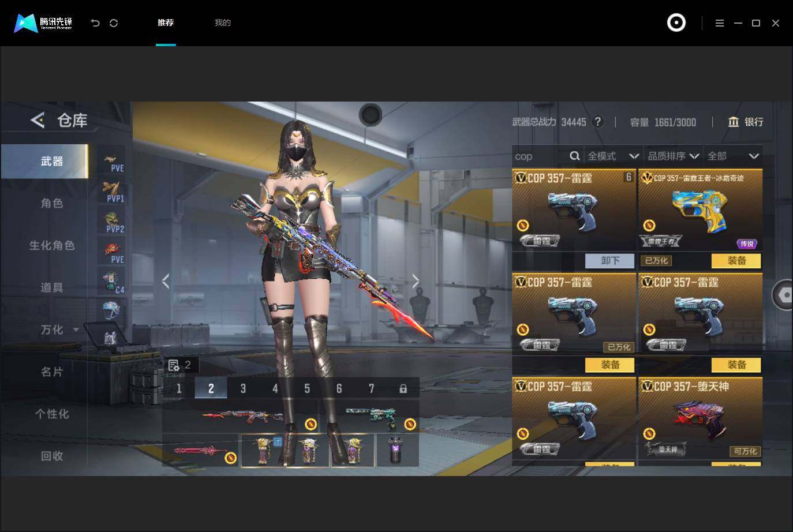Select the COP 357-雷霆王者-冰焰奇迹 card
The height and width of the screenshot is (532, 793).
700,210
